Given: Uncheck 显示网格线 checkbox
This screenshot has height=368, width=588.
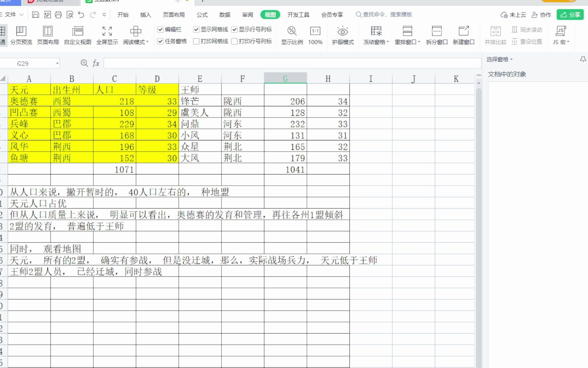Looking at the screenshot, I should pyautogui.click(x=196, y=29).
